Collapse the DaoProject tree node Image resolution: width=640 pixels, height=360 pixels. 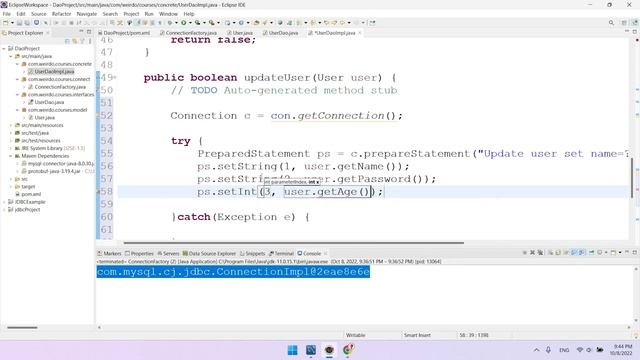pos(4,48)
